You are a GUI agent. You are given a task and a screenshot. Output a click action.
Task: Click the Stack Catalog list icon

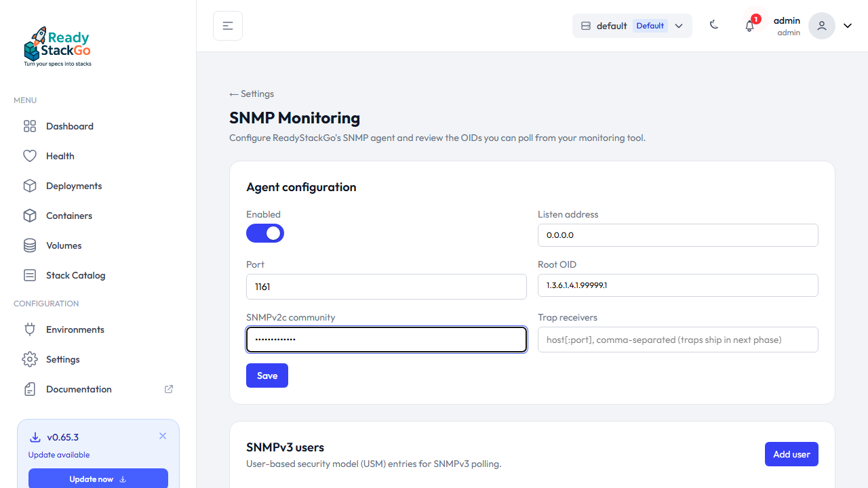click(x=30, y=275)
